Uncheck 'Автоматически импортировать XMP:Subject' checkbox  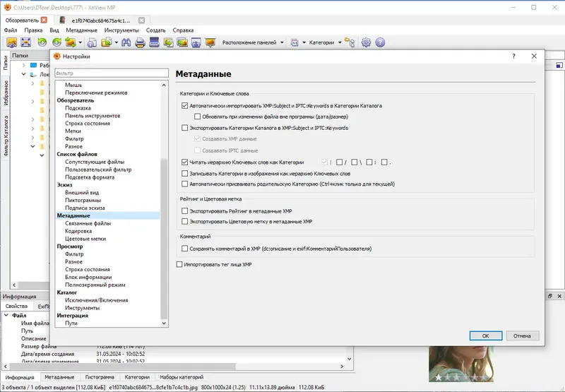click(184, 105)
